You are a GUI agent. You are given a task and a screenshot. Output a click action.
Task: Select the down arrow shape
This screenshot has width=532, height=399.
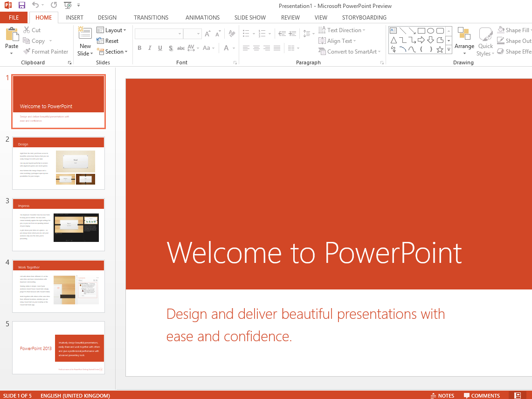click(x=430, y=40)
